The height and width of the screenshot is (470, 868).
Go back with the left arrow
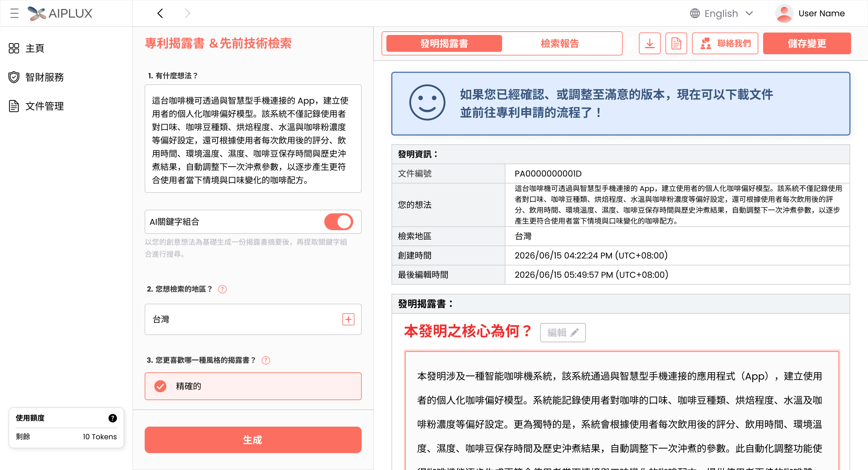pos(160,14)
